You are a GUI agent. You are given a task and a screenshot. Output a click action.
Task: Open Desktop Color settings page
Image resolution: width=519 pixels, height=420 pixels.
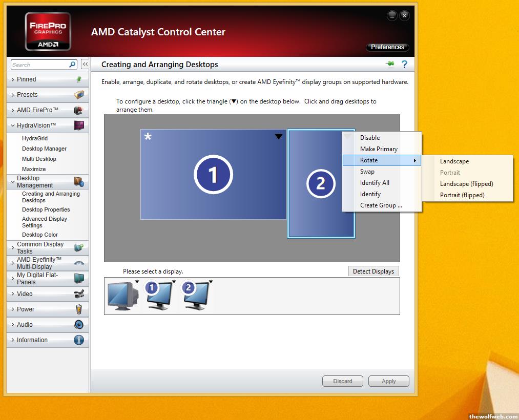tap(39, 235)
